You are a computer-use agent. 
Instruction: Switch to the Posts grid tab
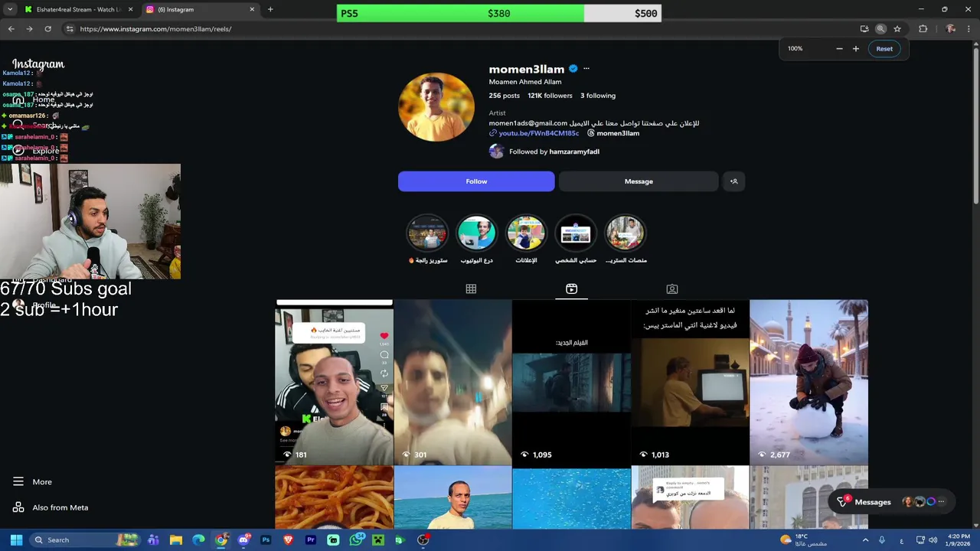coord(471,289)
